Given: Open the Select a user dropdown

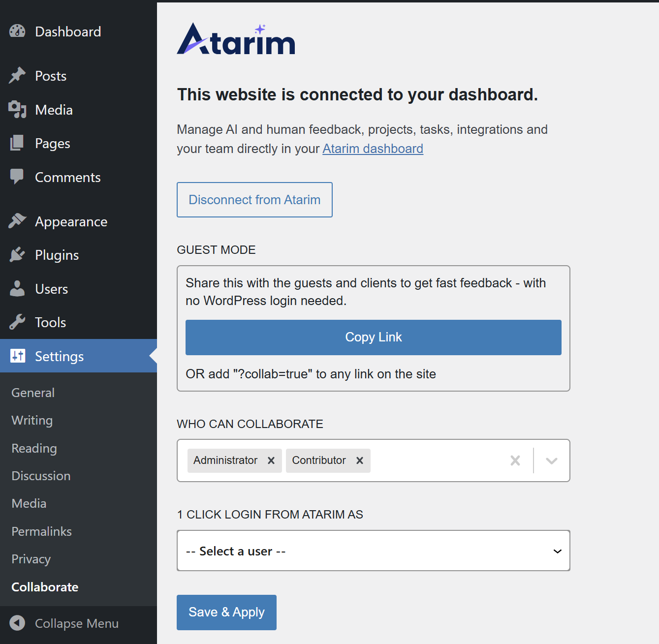Looking at the screenshot, I should coord(373,551).
